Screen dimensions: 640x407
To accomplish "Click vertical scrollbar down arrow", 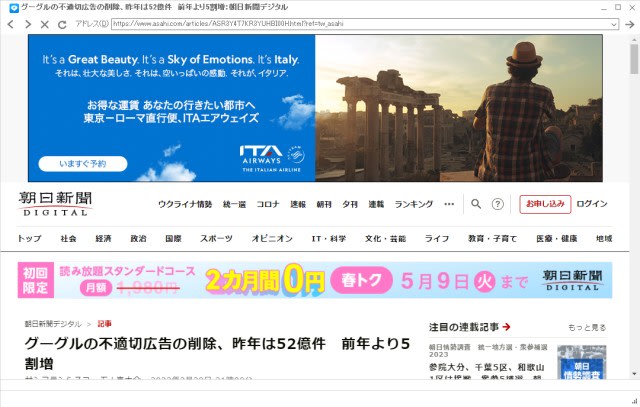I will (634, 374).
